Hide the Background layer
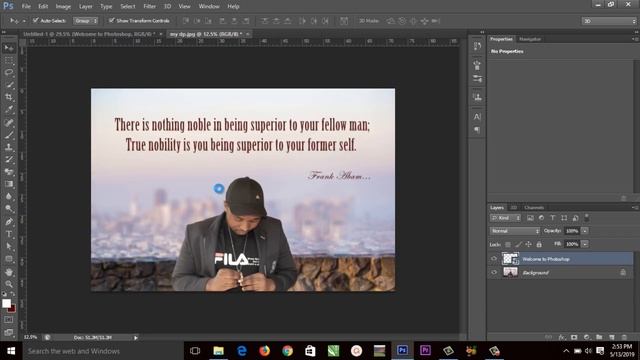This screenshot has width=640, height=360. 494,272
